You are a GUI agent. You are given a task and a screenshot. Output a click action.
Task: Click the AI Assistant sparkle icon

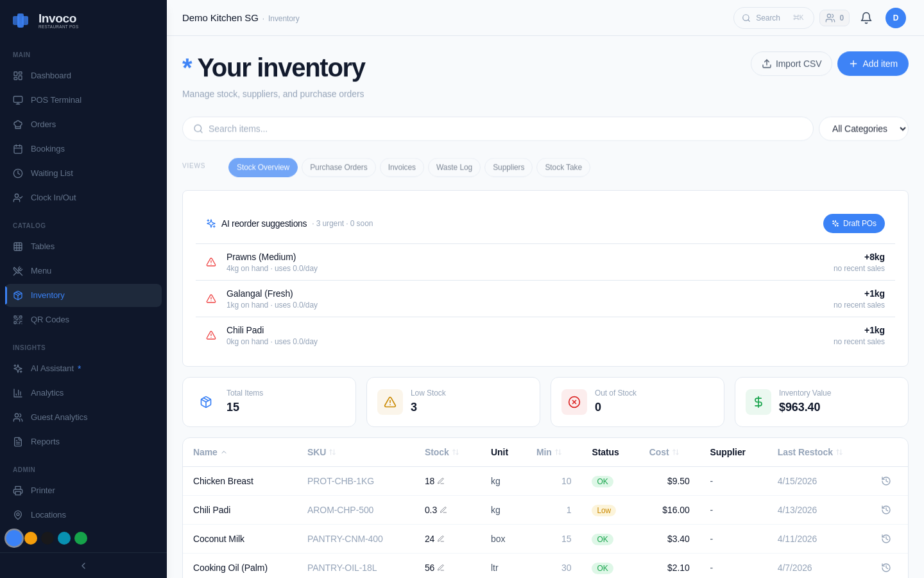18,368
